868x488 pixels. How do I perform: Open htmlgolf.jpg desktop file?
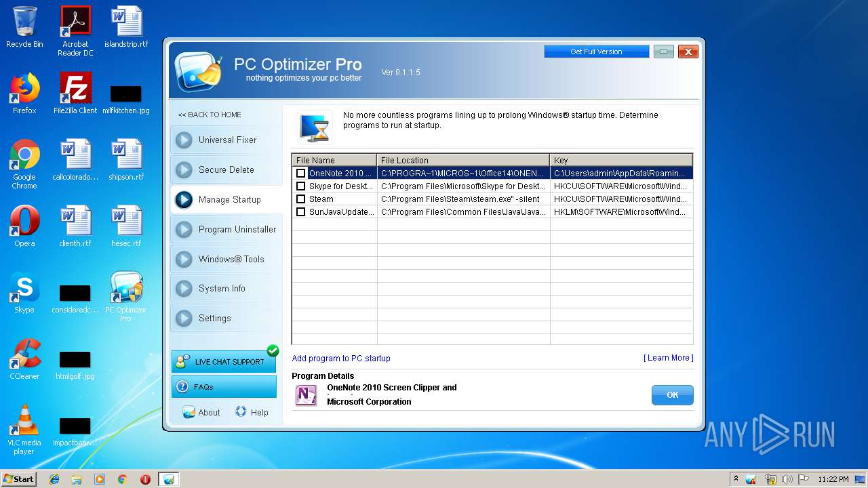pyautogui.click(x=75, y=365)
